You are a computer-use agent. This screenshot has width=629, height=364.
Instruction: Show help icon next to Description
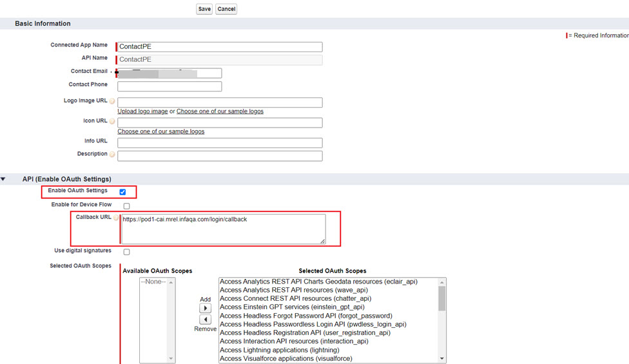point(112,155)
